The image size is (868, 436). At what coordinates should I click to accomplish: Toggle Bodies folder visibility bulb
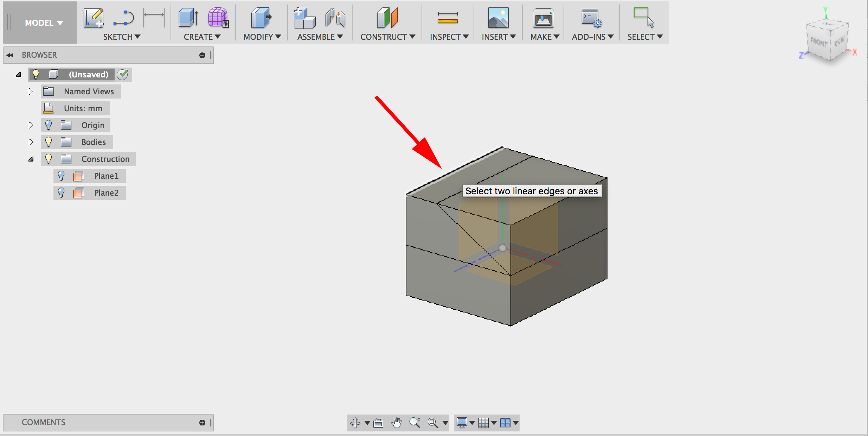coord(49,142)
